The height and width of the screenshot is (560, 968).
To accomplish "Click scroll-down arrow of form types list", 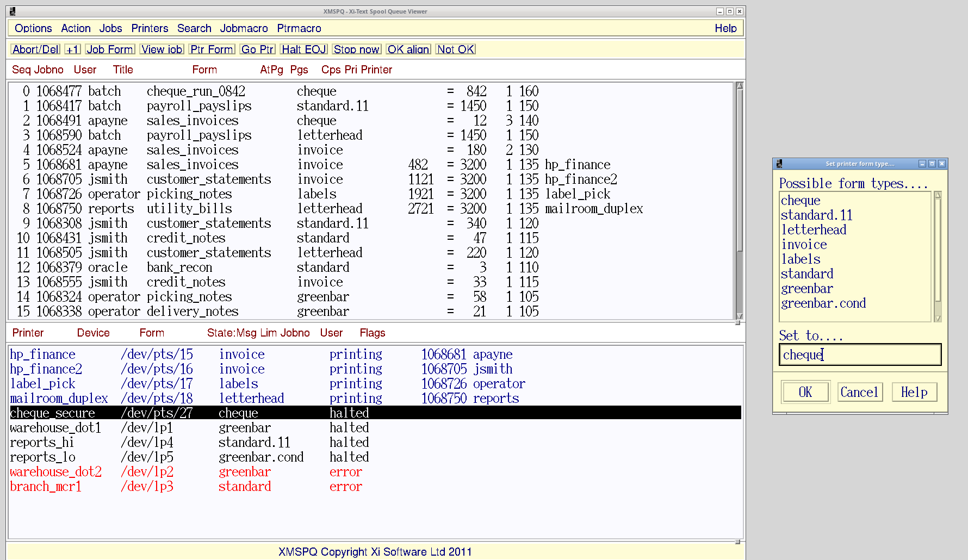I will (938, 319).
